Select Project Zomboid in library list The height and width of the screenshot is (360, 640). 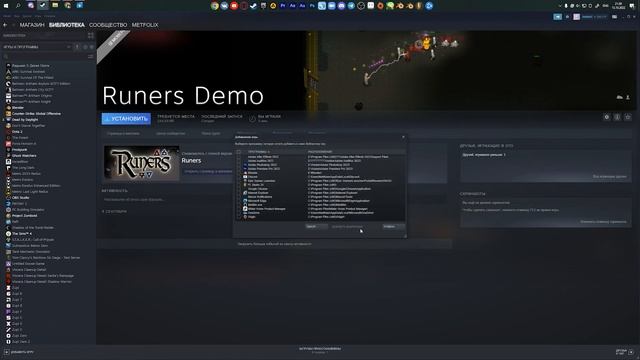[x=24, y=216]
